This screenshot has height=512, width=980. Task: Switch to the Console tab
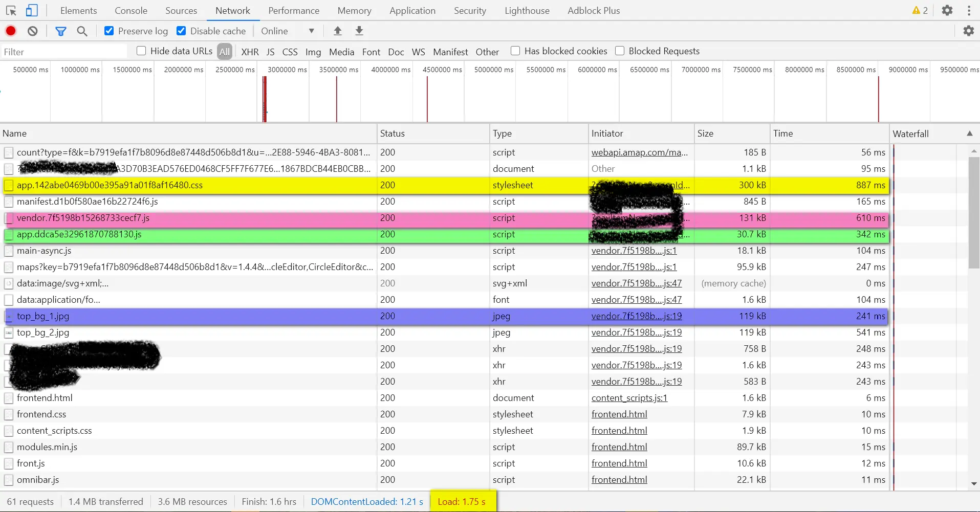click(x=131, y=10)
